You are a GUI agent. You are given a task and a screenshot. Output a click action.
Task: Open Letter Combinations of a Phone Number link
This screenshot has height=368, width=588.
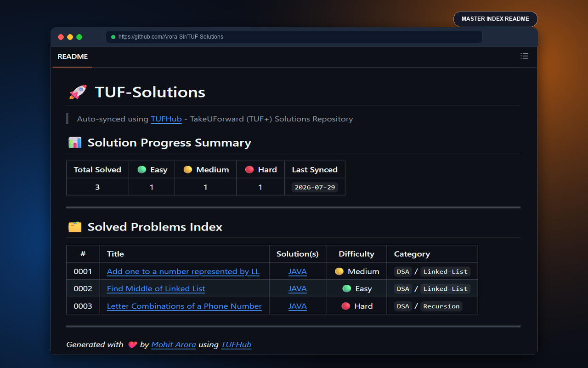(184, 306)
